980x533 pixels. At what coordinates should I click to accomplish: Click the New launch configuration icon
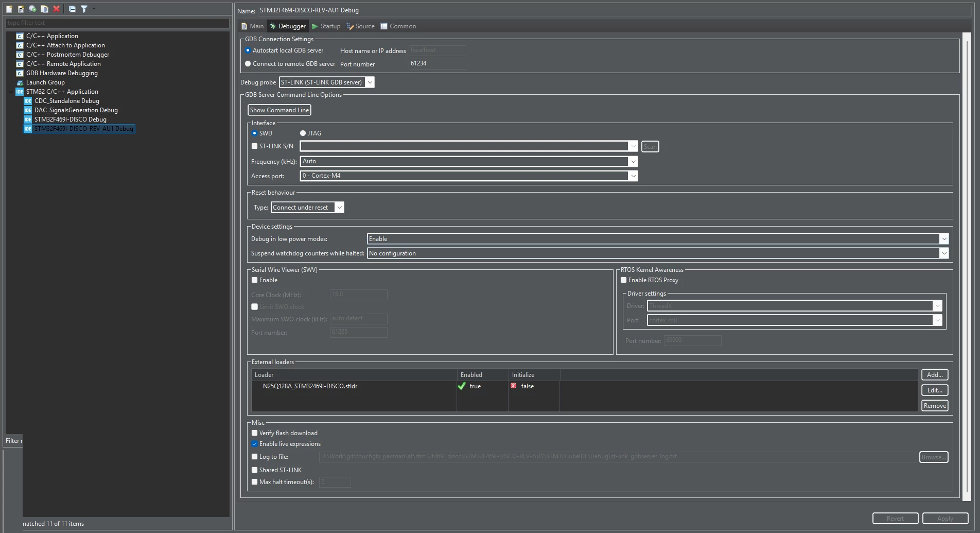(x=9, y=9)
